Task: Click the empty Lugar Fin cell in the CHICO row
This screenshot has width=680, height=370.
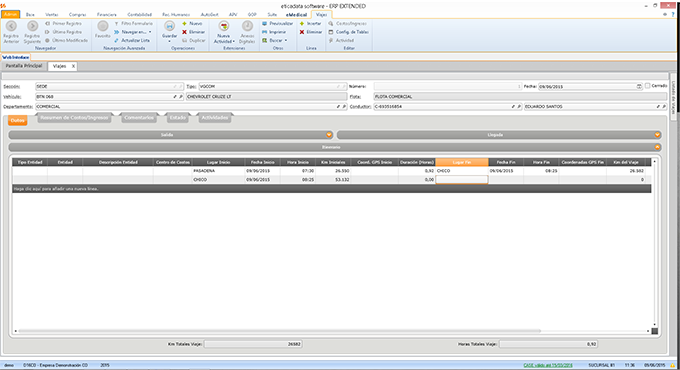Action: click(x=462, y=180)
